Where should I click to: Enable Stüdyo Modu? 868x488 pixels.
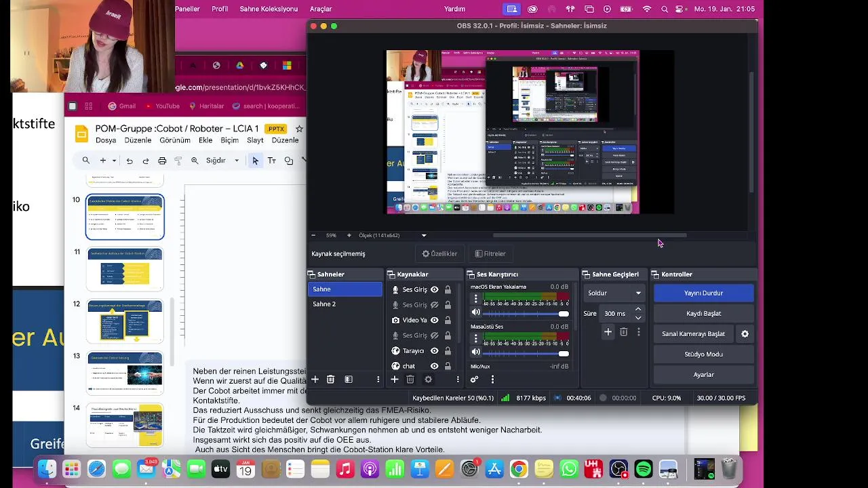tap(703, 354)
